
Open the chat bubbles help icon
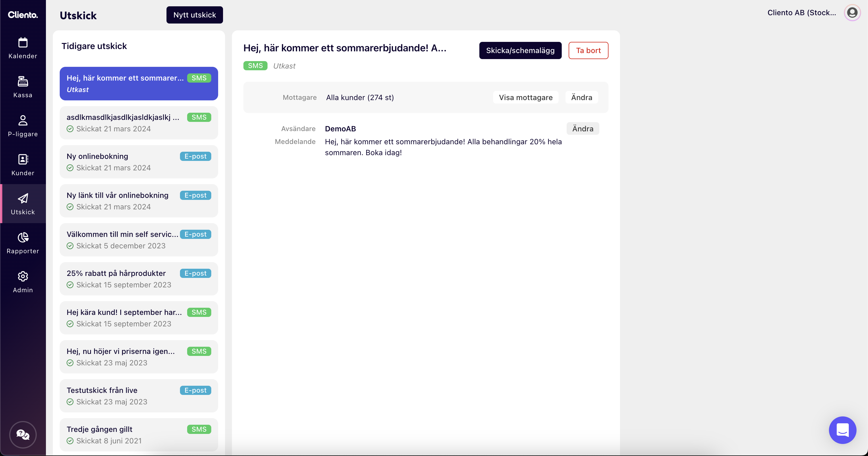pos(23,434)
